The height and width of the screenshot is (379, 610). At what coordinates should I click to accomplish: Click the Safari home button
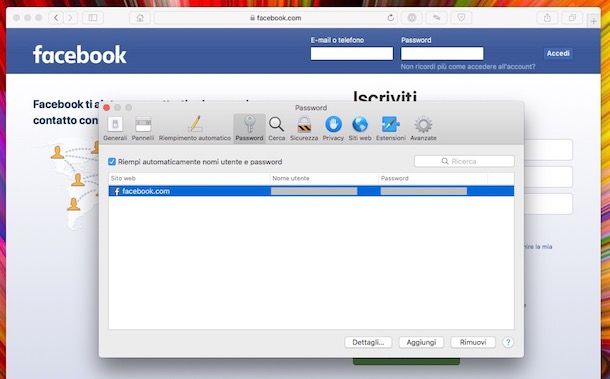pyautogui.click(x=140, y=18)
